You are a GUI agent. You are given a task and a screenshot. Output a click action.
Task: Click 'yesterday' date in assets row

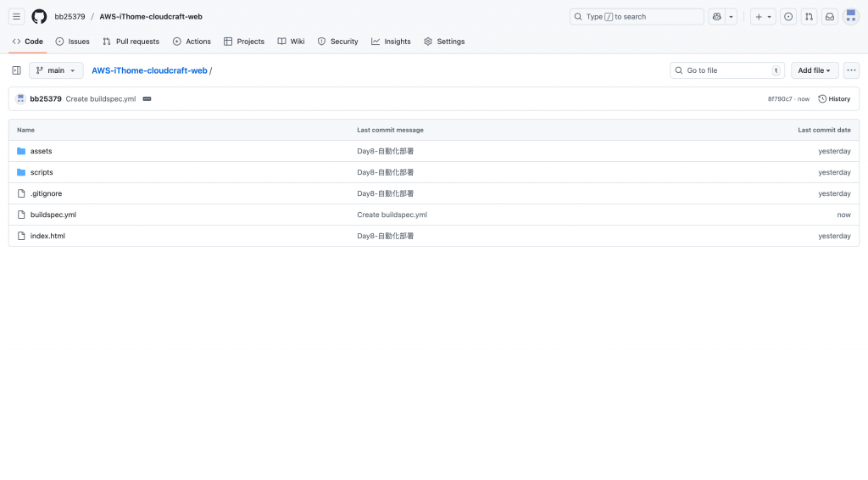tap(834, 151)
